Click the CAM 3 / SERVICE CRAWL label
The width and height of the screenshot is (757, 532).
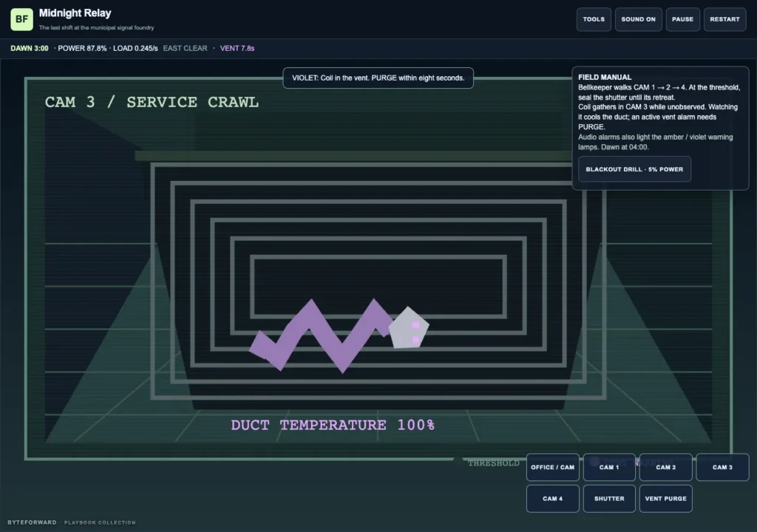coord(152,103)
